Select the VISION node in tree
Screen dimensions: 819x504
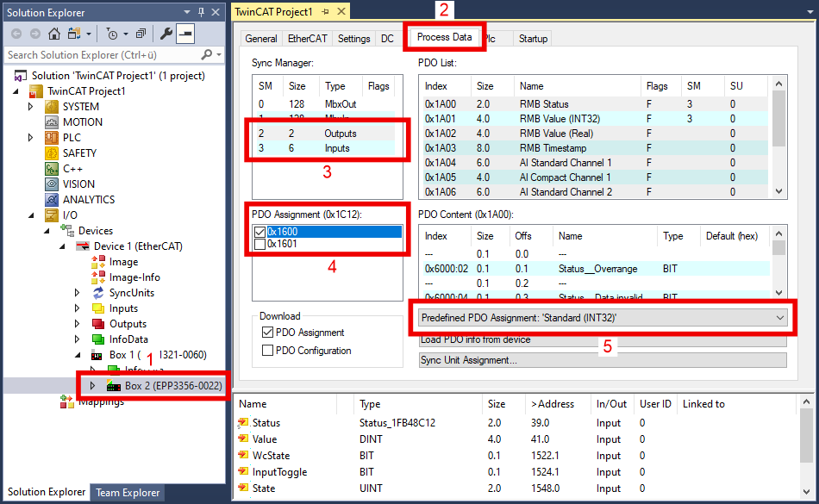[78, 184]
